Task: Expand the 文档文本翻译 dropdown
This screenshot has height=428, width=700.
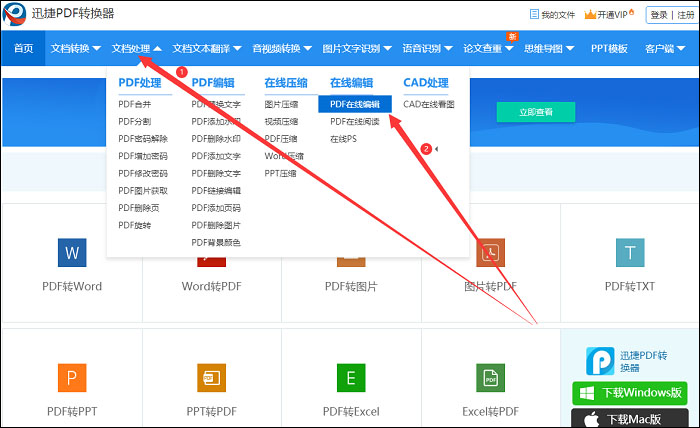Action: tap(207, 48)
